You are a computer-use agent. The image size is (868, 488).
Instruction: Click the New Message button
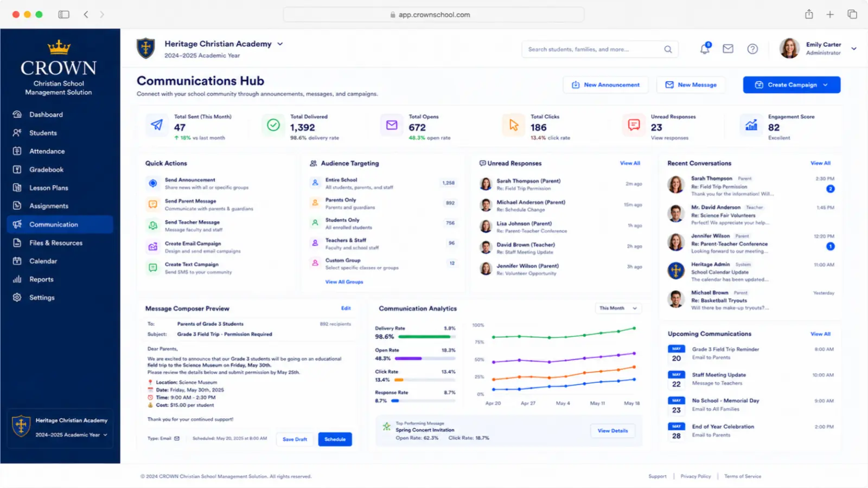[691, 85]
